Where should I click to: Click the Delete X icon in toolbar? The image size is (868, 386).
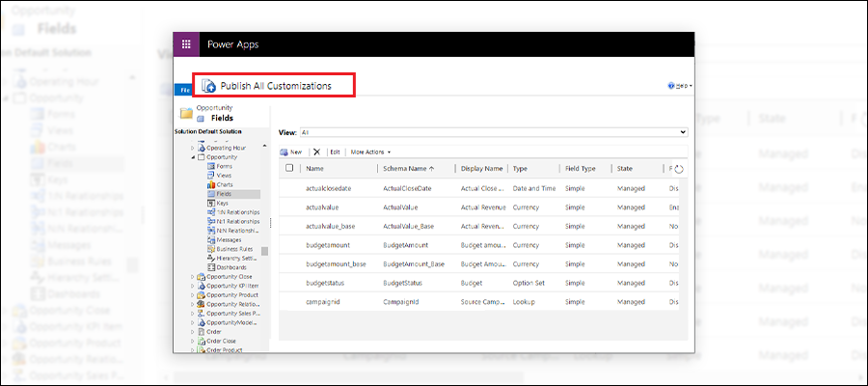point(316,152)
